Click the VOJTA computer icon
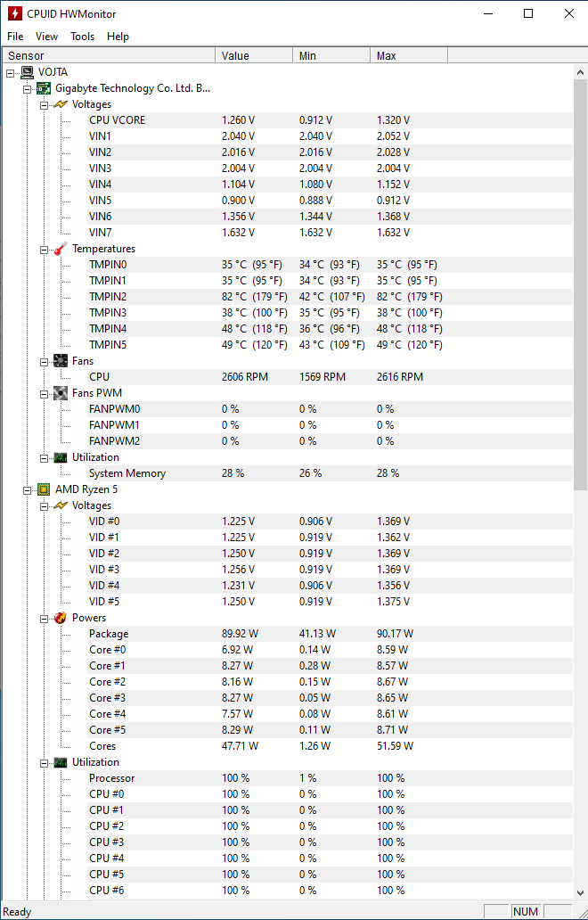588x920 pixels. (27, 72)
